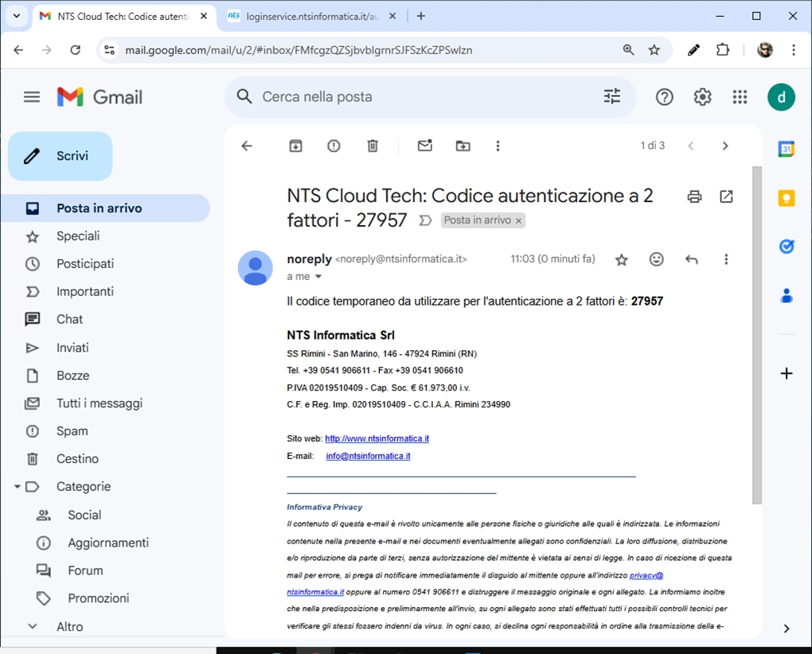Image resolution: width=812 pixels, height=654 pixels.
Task: Click the email vertical scrollbar
Action: (757, 335)
